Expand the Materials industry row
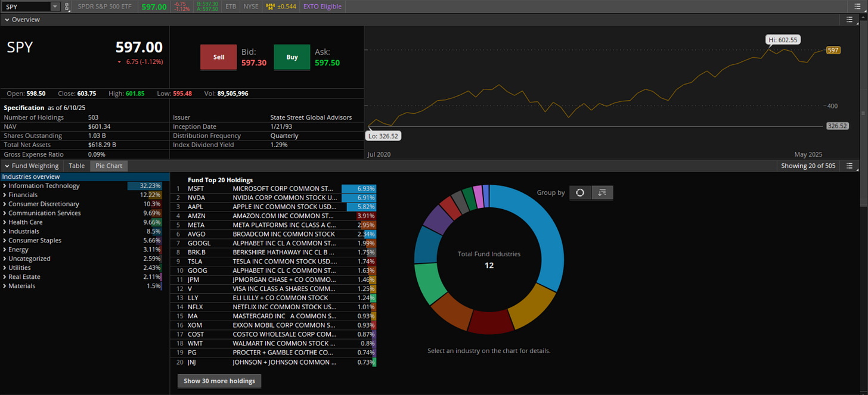The width and height of the screenshot is (868, 395). [5, 286]
